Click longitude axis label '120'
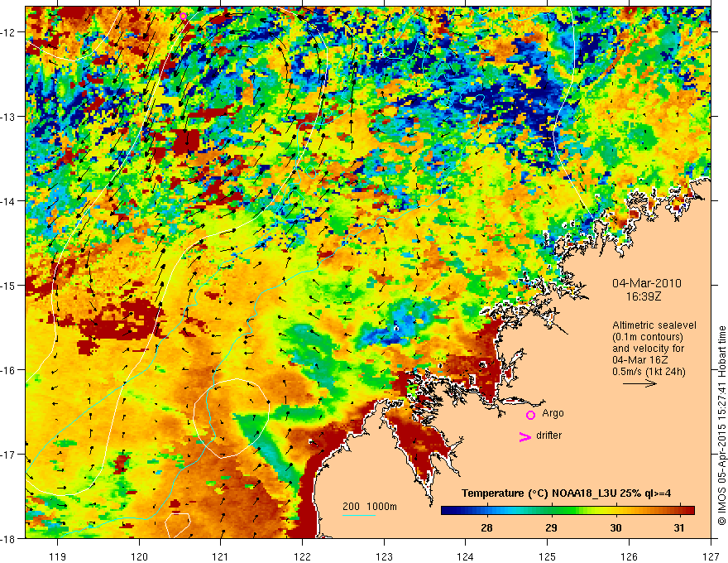The height and width of the screenshot is (563, 728). pyautogui.click(x=139, y=556)
